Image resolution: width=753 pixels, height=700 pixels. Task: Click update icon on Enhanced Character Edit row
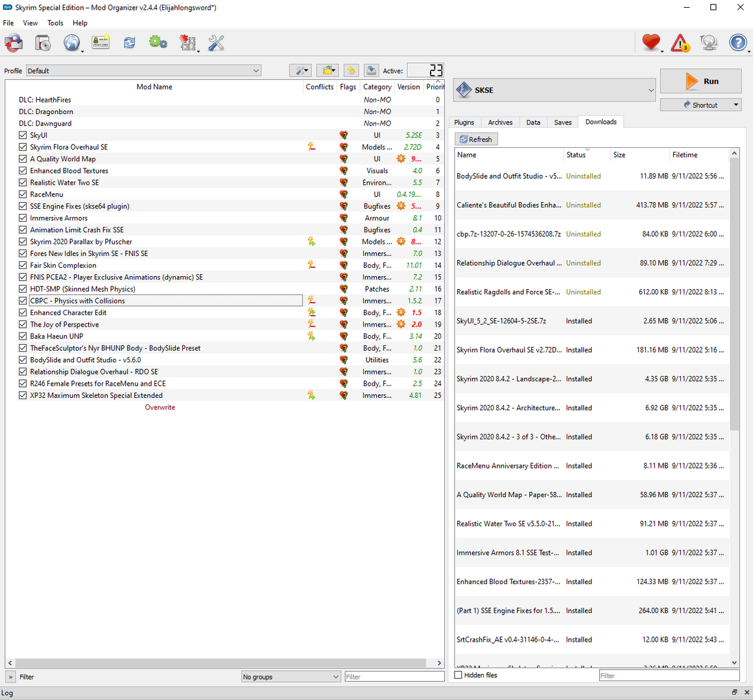click(401, 312)
